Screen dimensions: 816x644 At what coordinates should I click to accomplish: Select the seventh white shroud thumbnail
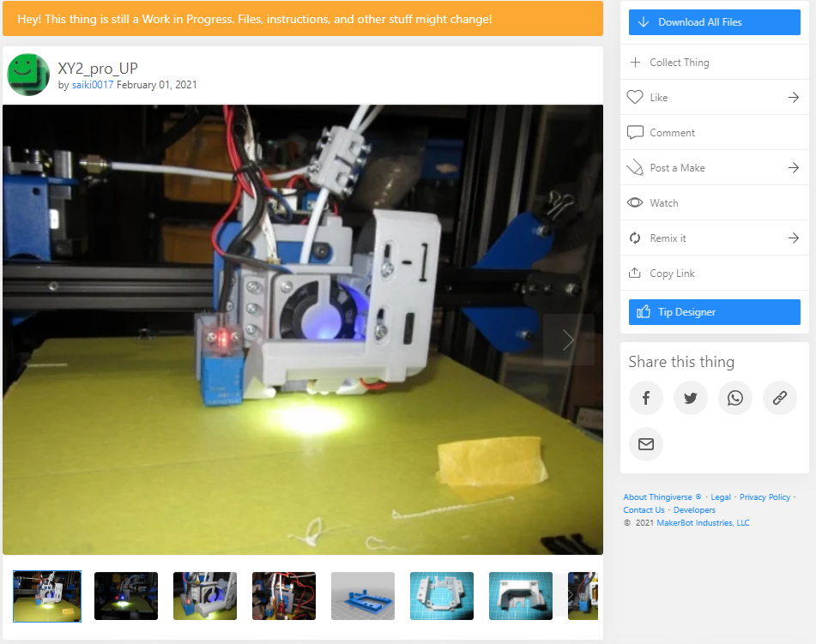click(521, 596)
